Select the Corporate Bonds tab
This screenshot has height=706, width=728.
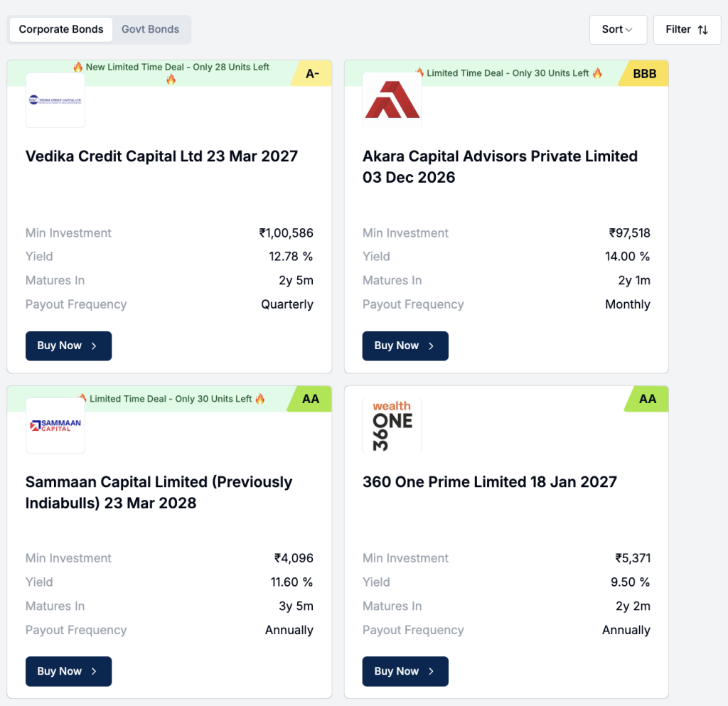[60, 29]
